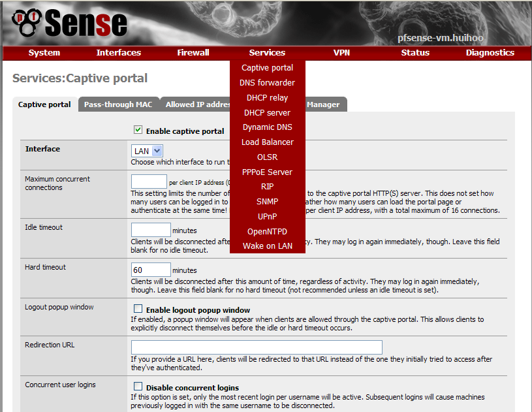Switch to the Pass-through MAC tab
532x412 pixels.
pyautogui.click(x=118, y=104)
